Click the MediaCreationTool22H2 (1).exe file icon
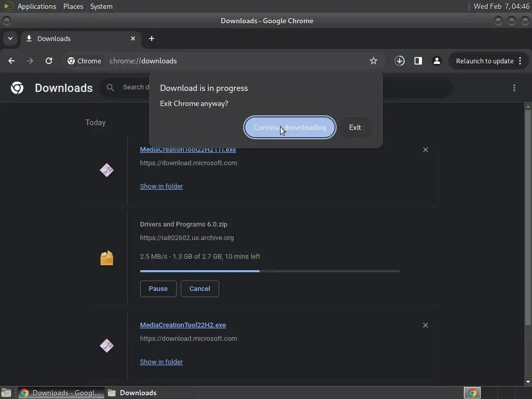The height and width of the screenshot is (399, 532). point(107,170)
